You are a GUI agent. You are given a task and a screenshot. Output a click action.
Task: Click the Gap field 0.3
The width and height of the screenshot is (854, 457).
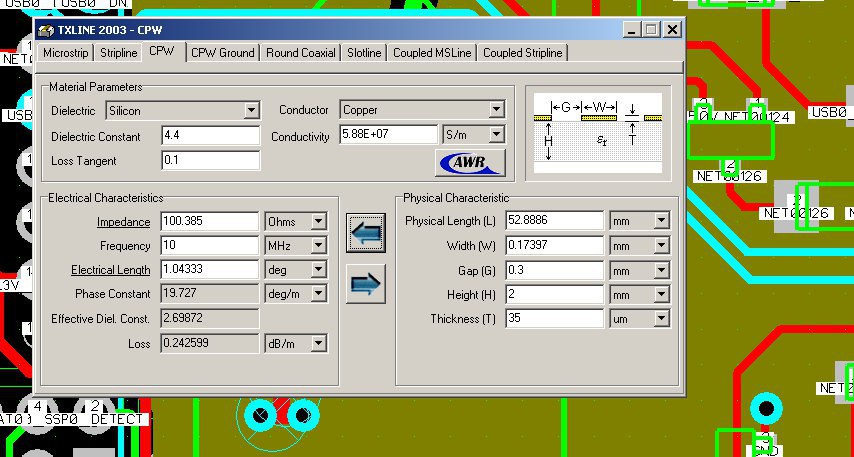coord(554,270)
